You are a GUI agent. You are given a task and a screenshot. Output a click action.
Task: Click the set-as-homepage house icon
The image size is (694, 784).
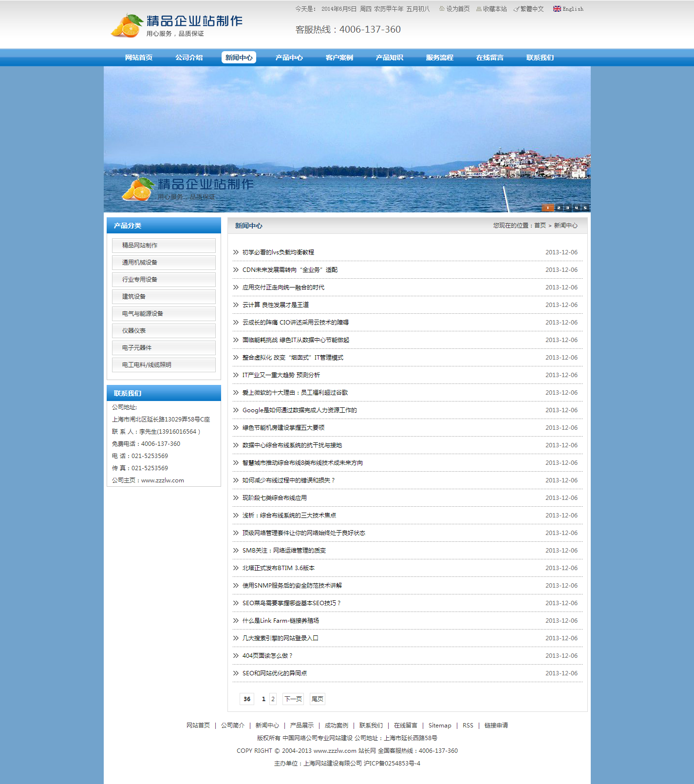click(x=442, y=9)
